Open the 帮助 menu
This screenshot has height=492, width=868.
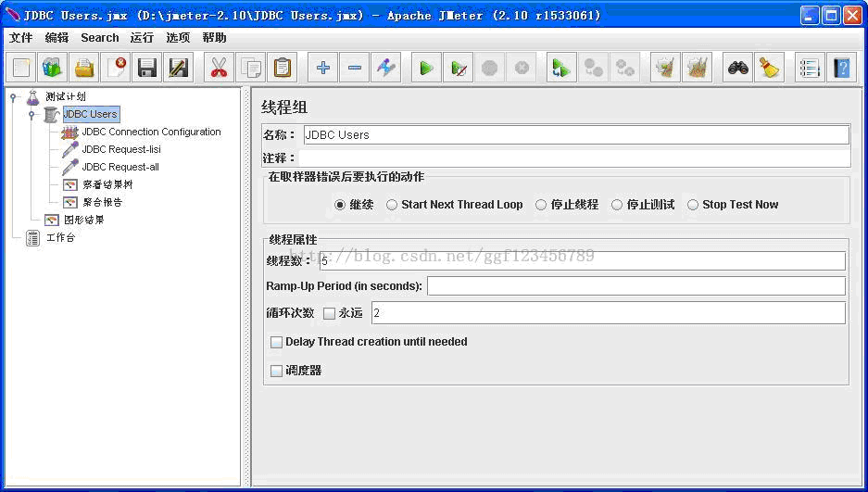(214, 38)
